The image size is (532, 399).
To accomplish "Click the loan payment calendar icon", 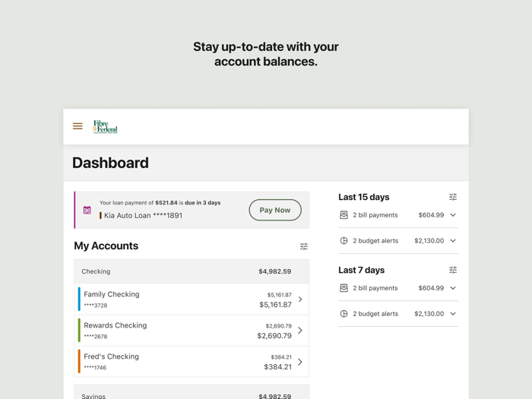I will click(x=87, y=210).
